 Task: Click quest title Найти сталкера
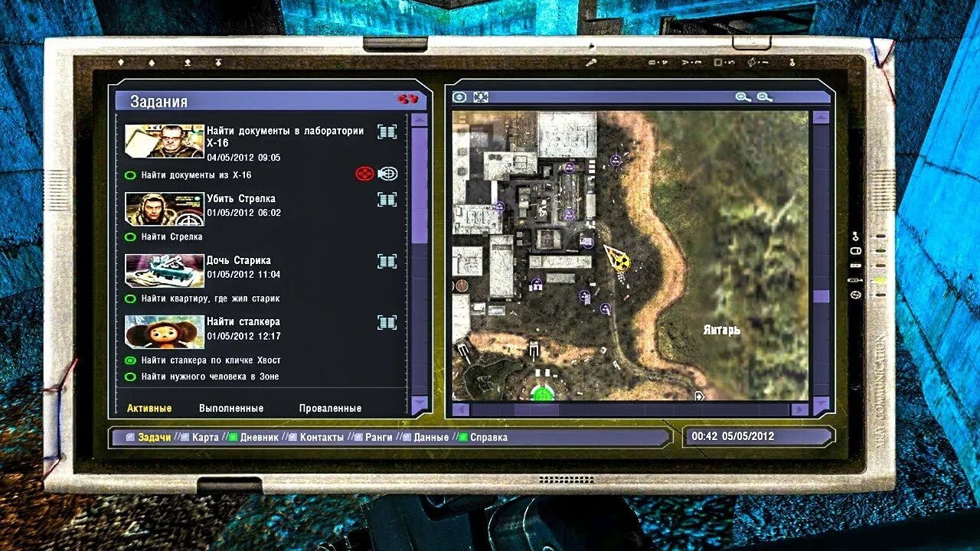[x=243, y=322]
